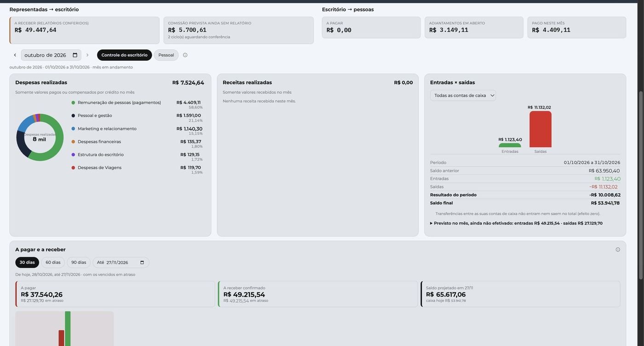Open Comissão prevista ainda sem relatório card
644x346 pixels.
pos(239,30)
